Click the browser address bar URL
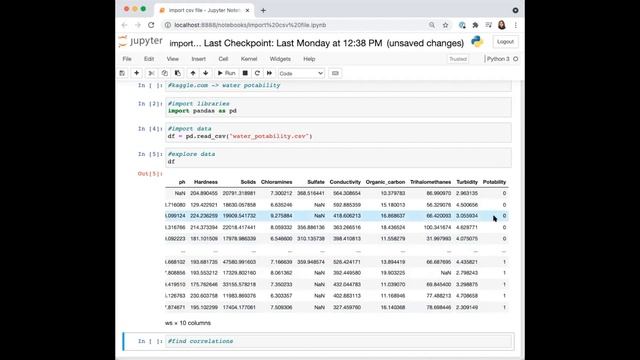 pos(250,25)
